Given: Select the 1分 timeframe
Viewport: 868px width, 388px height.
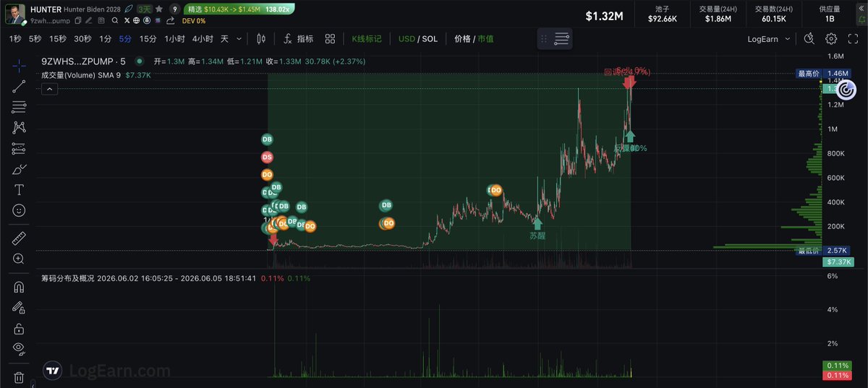Looking at the screenshot, I should (106, 39).
